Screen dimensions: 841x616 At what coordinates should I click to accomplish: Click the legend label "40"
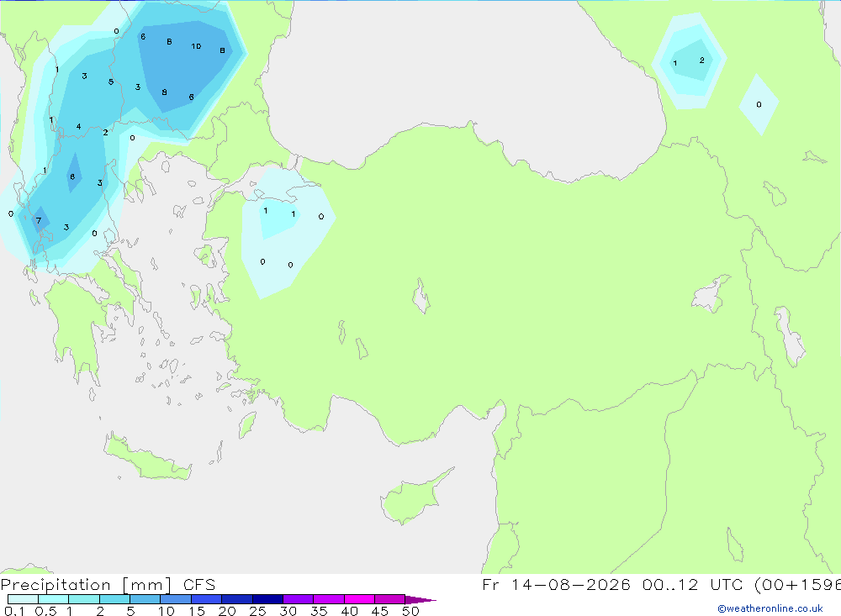tap(349, 611)
